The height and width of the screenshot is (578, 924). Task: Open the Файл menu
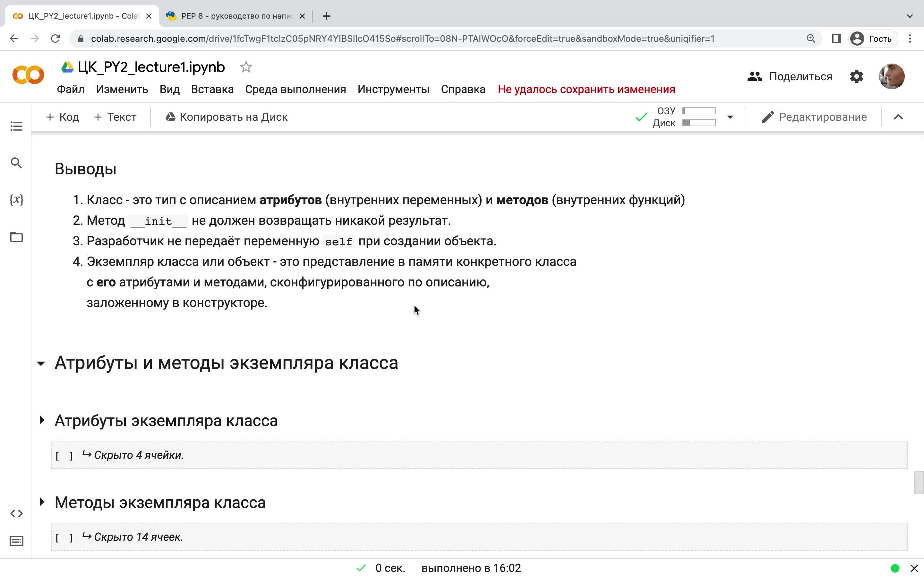pos(71,90)
